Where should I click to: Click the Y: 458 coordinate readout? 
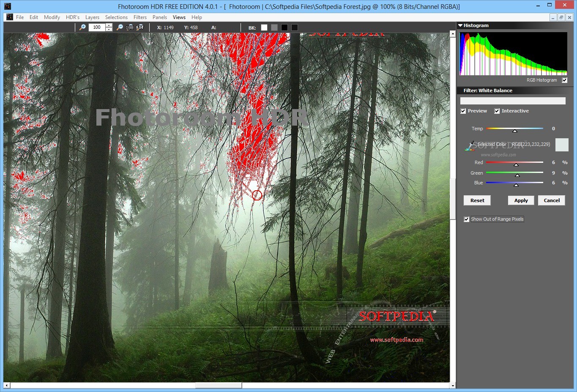coord(191,27)
